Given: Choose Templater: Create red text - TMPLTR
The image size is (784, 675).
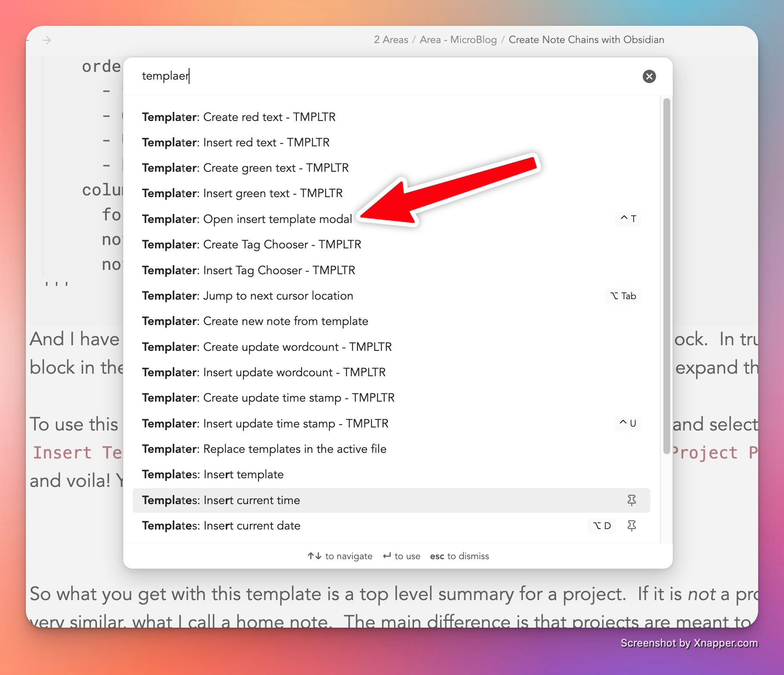Looking at the screenshot, I should (239, 117).
